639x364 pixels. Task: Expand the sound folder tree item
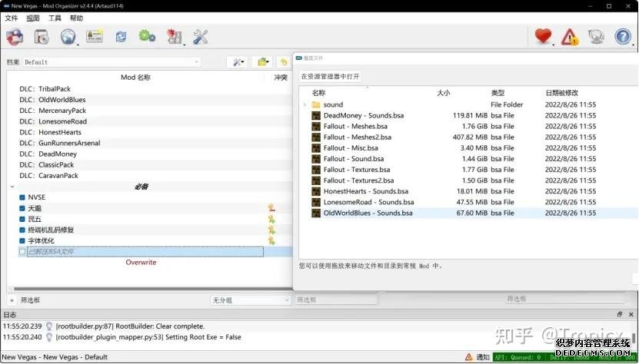[305, 104]
